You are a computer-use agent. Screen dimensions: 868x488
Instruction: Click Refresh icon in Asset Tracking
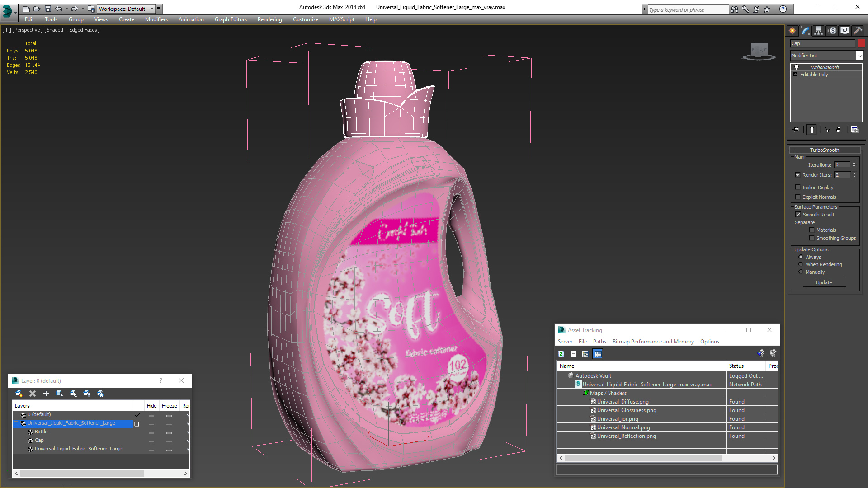[561, 354]
